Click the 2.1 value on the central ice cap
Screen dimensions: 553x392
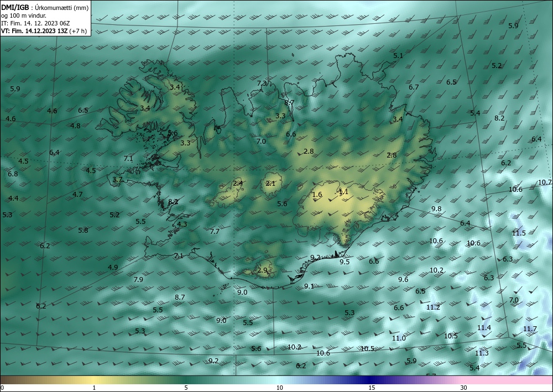[x=270, y=183]
